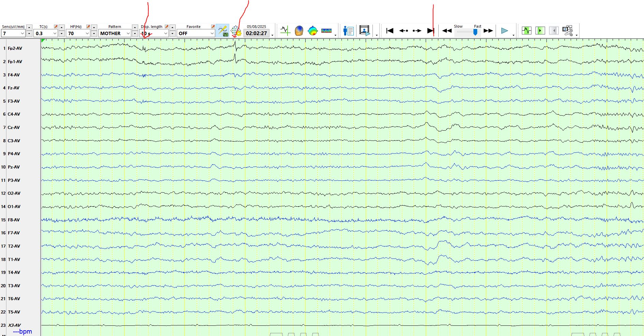Click the ---bpm heart rate readout
Viewport: 644px width, 336px height.
[23, 332]
